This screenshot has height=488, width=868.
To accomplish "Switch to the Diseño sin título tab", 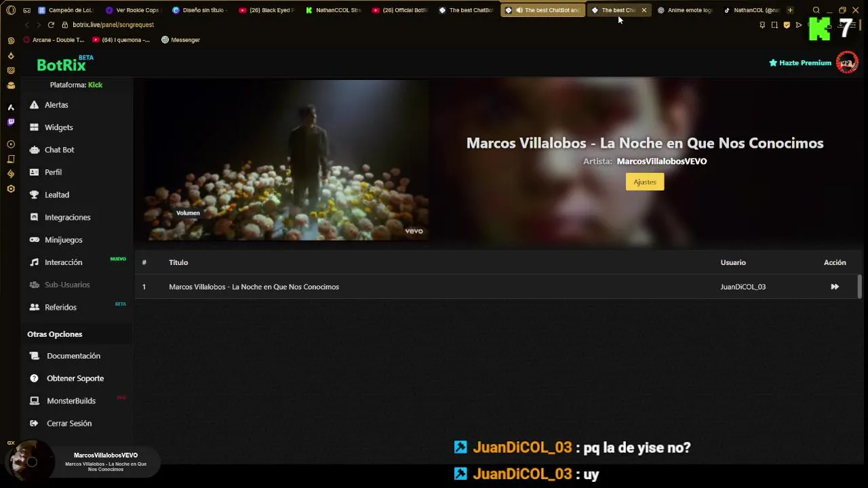I will (x=199, y=10).
